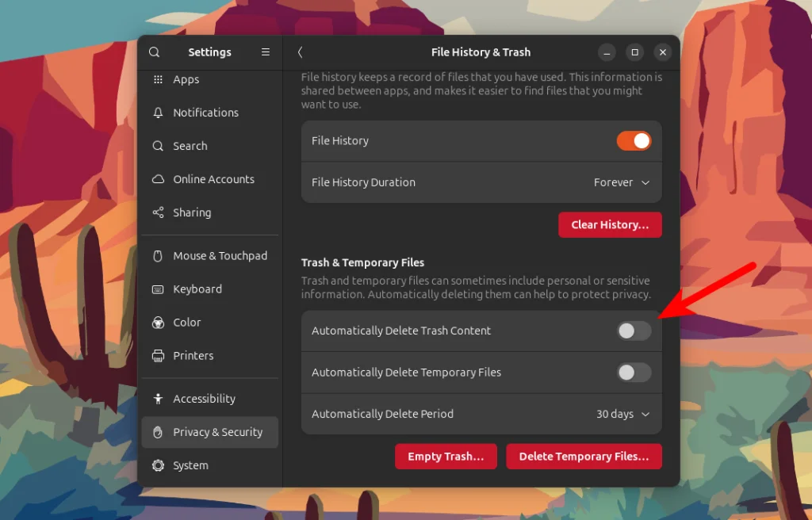Image resolution: width=812 pixels, height=520 pixels.
Task: Open the settings hamburger menu
Action: [x=266, y=52]
